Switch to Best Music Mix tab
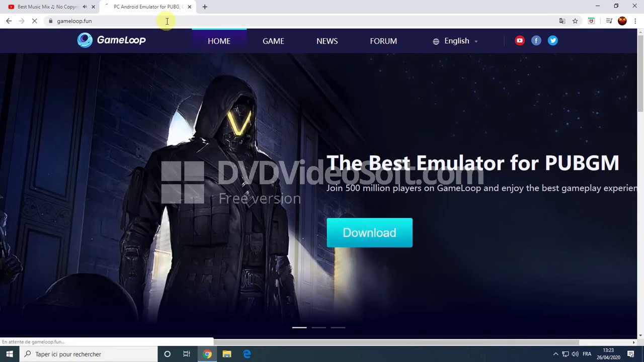 point(48,7)
